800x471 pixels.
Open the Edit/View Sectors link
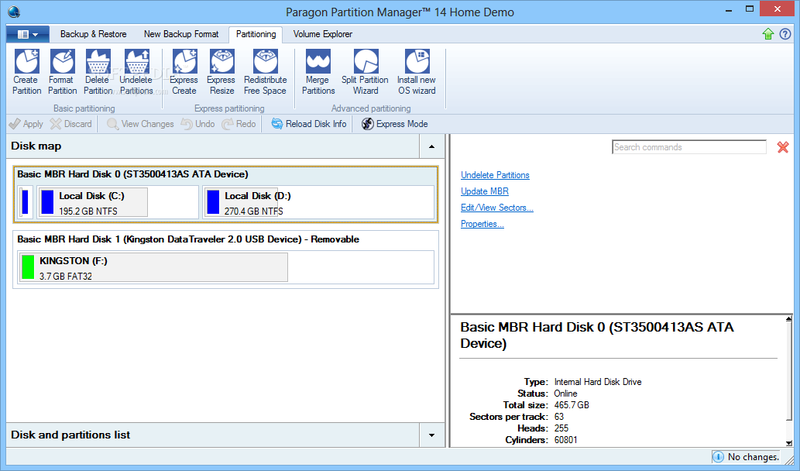coord(496,208)
